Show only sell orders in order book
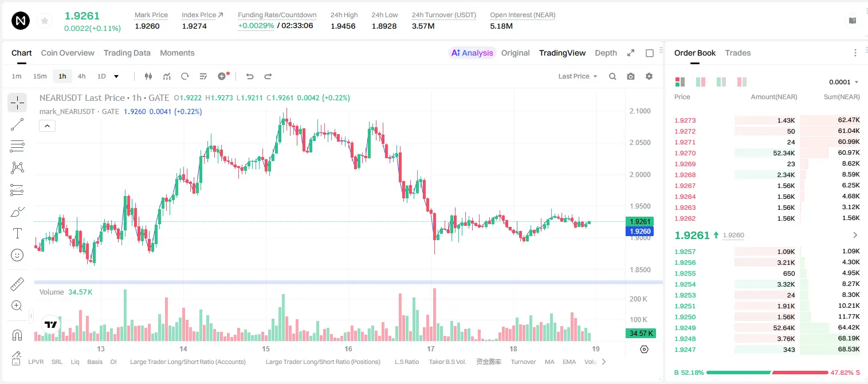The width and height of the screenshot is (868, 384). pos(741,82)
